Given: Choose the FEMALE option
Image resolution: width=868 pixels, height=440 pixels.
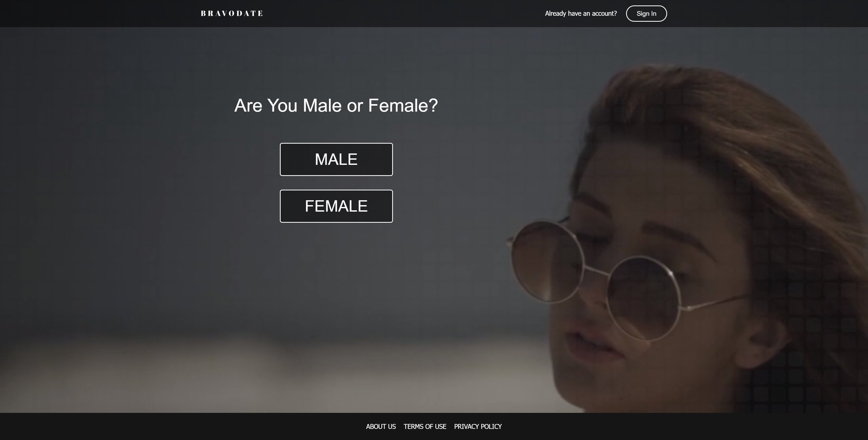Looking at the screenshot, I should tap(336, 206).
